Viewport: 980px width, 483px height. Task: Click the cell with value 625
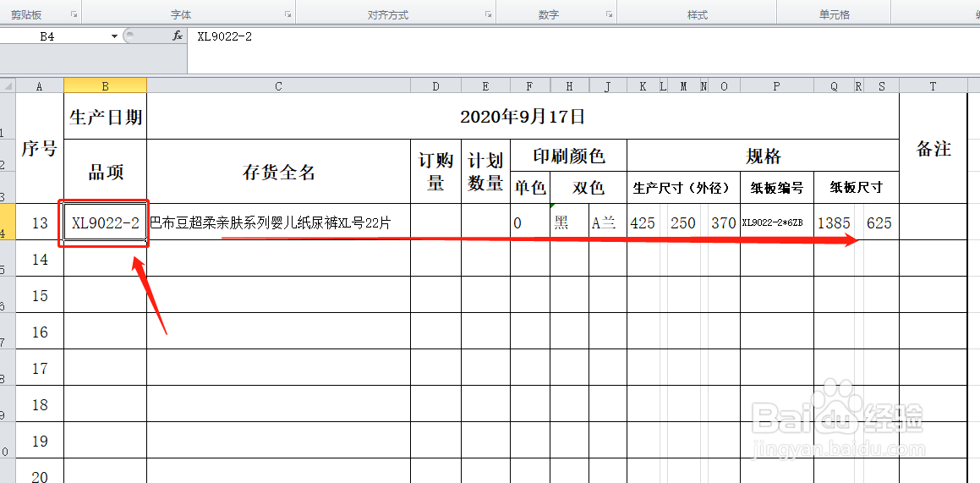880,222
